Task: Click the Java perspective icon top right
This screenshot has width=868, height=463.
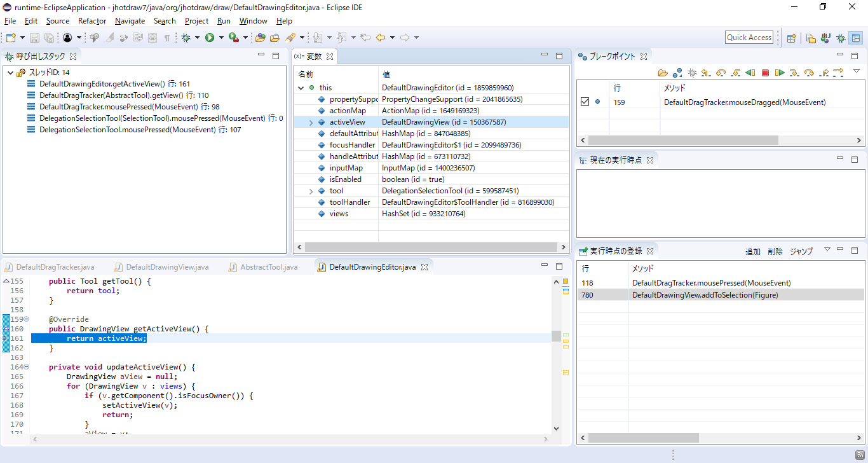Action: (x=826, y=38)
